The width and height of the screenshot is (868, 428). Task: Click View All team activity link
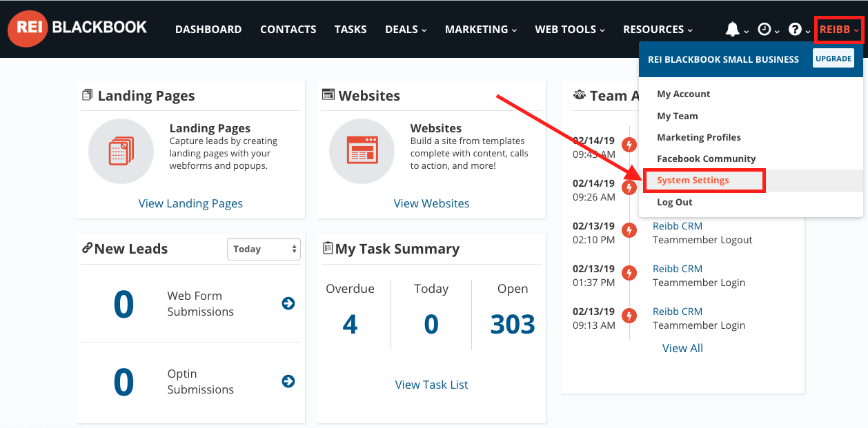click(x=682, y=348)
